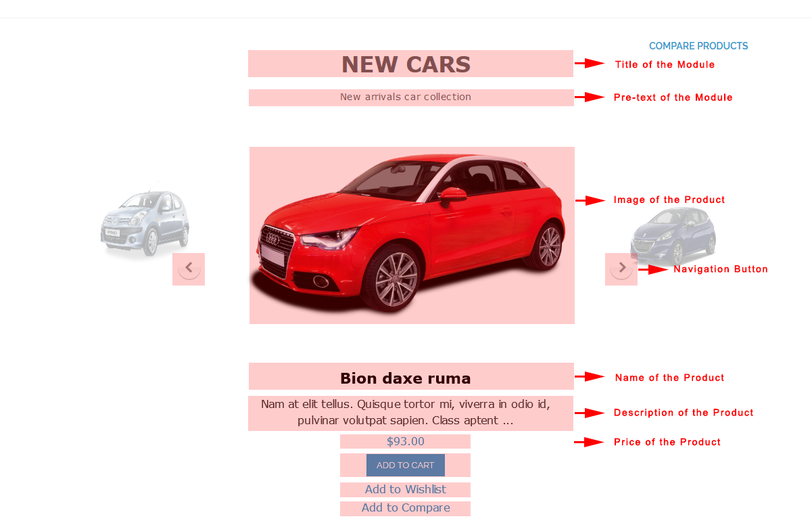Image resolution: width=812 pixels, height=521 pixels.
Task: Open the red Audi product image
Action: (x=412, y=235)
